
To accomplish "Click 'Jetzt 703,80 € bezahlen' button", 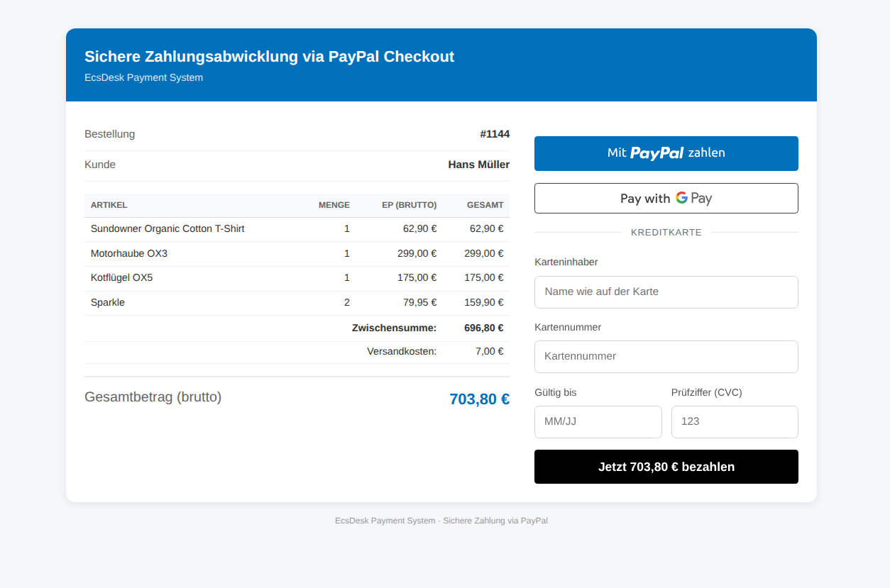I will click(666, 467).
